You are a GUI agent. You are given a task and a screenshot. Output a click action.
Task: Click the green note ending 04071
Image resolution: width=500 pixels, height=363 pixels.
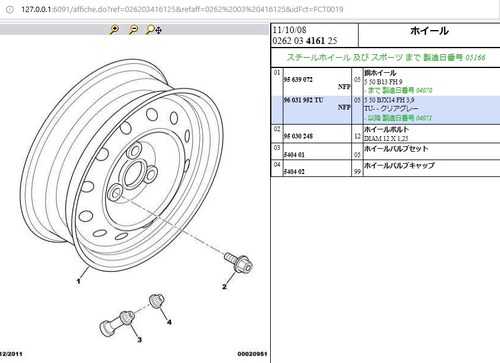click(x=398, y=118)
